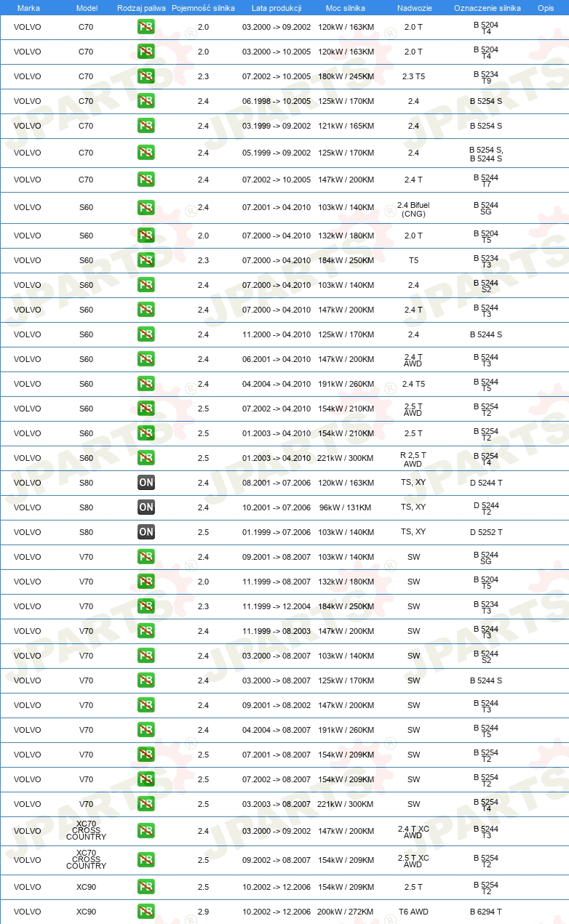Viewport: 569px width, 924px height.
Task: Click the cell with B 5254 S, B 5244 S
Action: pyautogui.click(x=486, y=153)
